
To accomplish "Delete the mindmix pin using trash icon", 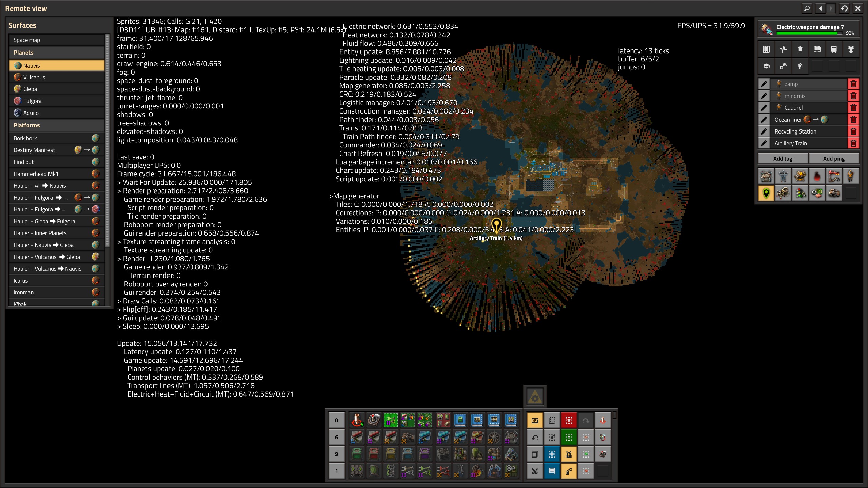I will coord(853,96).
